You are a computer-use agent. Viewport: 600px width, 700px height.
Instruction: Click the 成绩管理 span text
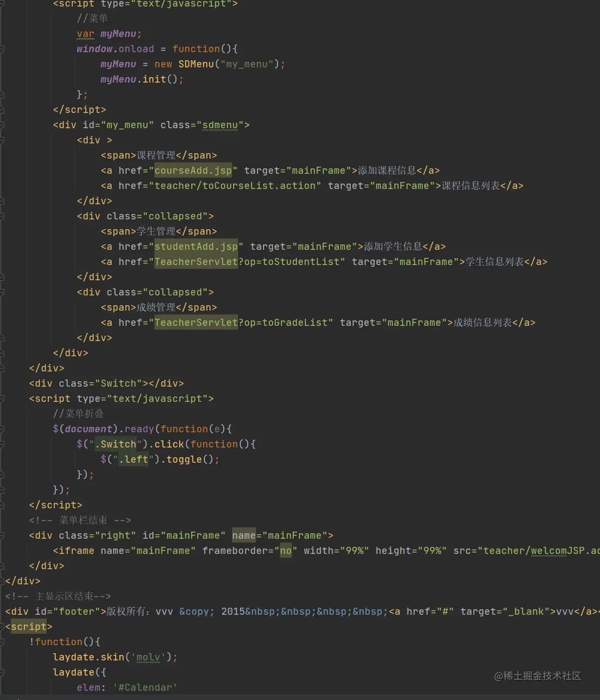coord(156,307)
